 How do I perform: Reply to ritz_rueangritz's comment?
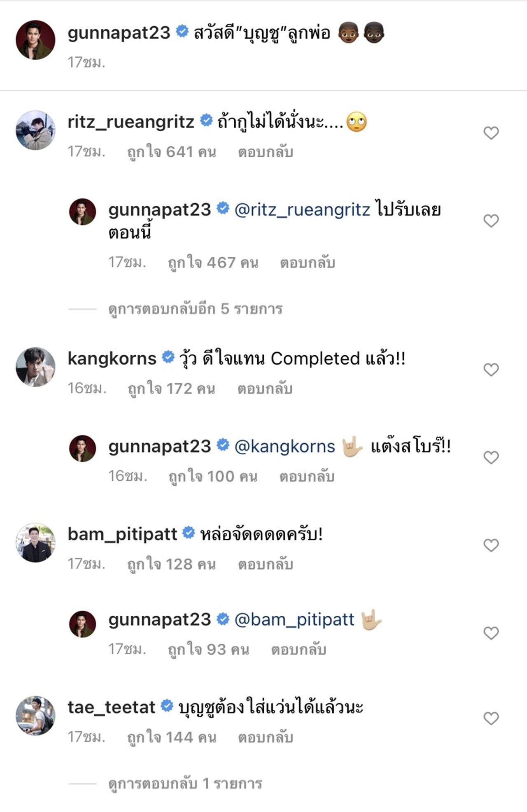(266, 152)
